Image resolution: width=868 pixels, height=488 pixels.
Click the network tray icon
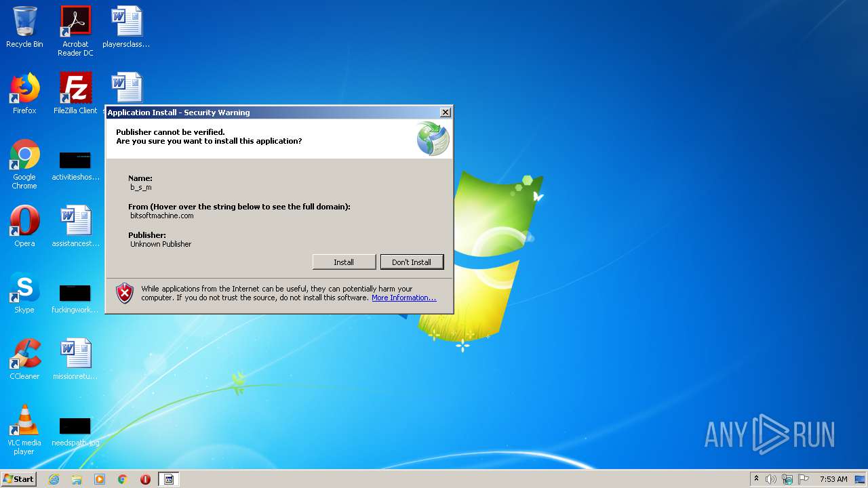point(787,479)
